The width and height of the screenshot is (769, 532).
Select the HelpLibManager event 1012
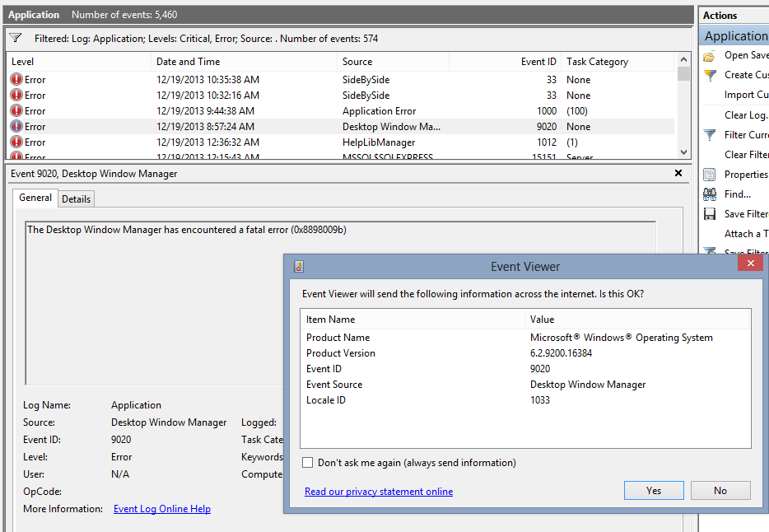click(x=341, y=142)
